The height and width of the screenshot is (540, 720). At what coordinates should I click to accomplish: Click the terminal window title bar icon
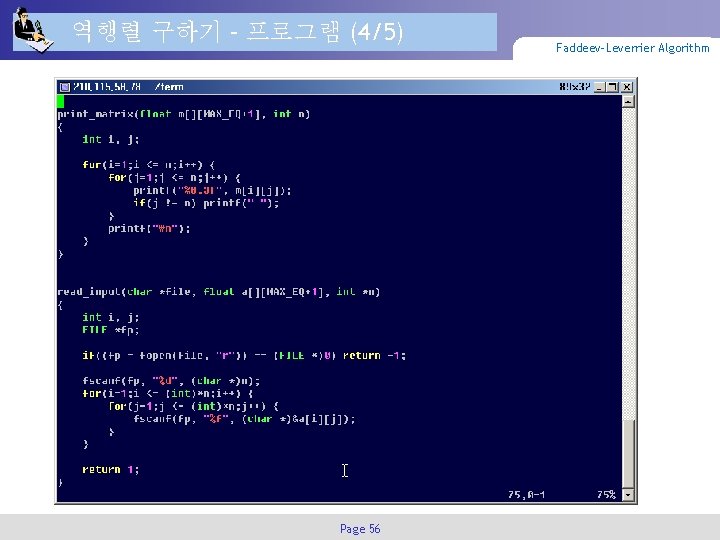click(x=65, y=87)
